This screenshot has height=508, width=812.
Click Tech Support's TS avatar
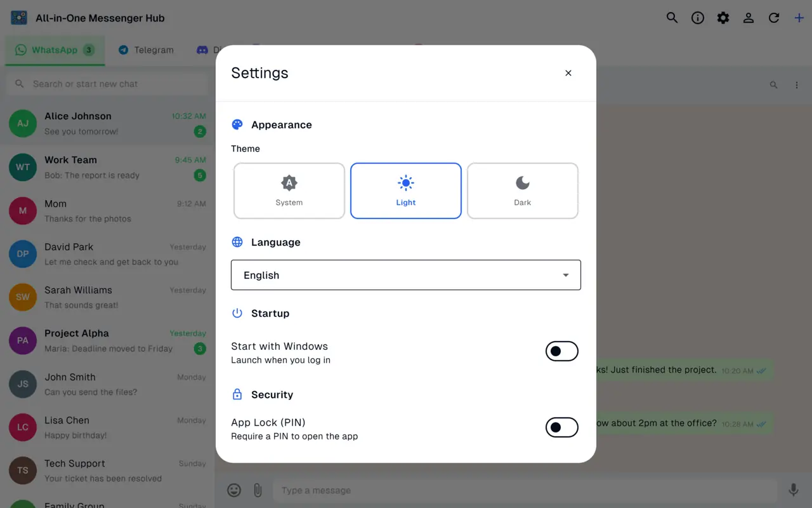[23, 470]
